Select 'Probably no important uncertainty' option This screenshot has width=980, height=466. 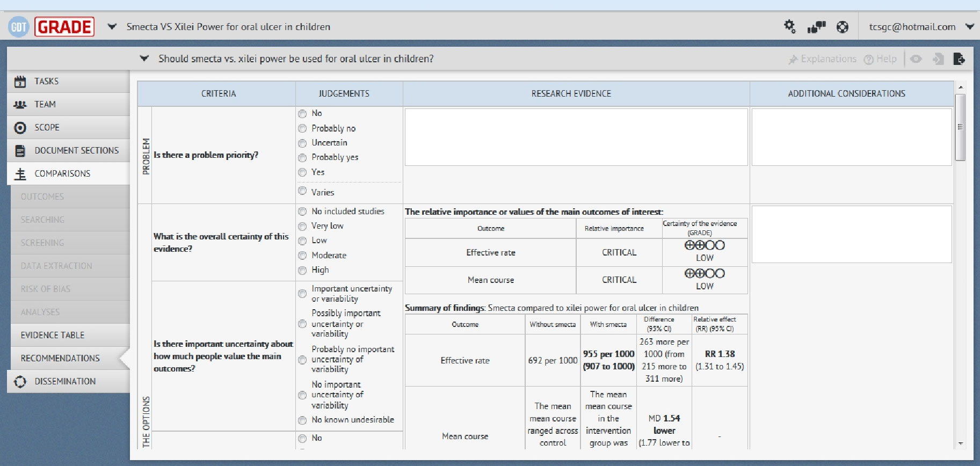302,360
